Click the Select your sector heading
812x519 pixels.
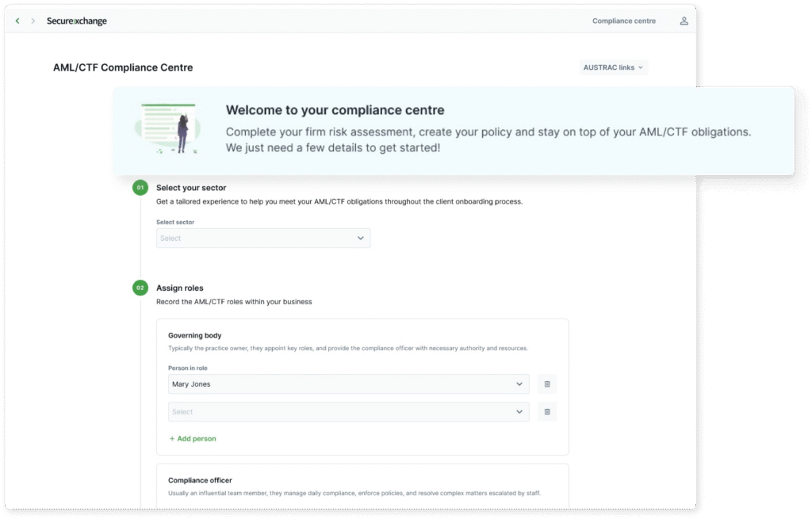tap(191, 188)
